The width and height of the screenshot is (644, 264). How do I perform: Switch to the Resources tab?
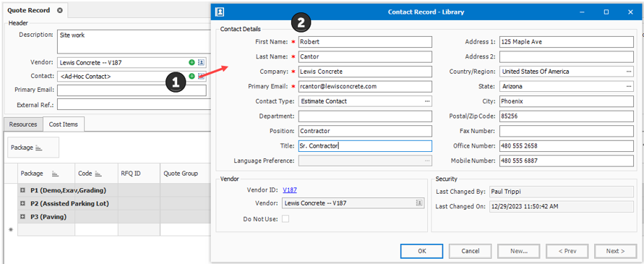coord(23,124)
